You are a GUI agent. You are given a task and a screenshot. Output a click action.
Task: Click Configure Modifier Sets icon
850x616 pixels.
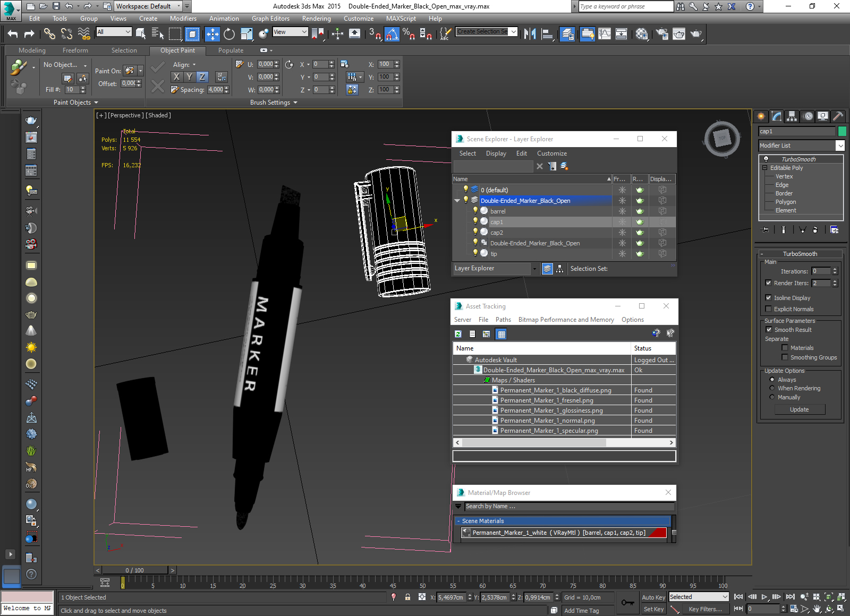point(834,229)
